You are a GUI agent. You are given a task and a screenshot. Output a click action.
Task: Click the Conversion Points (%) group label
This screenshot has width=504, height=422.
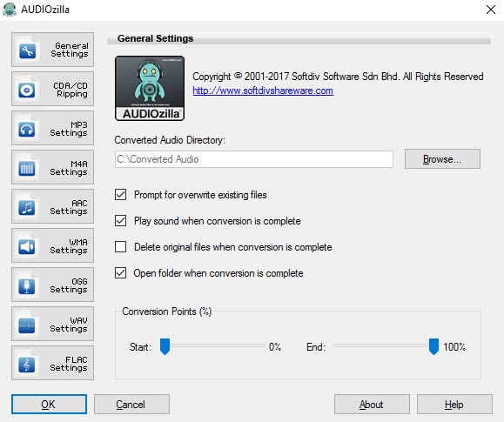[167, 311]
